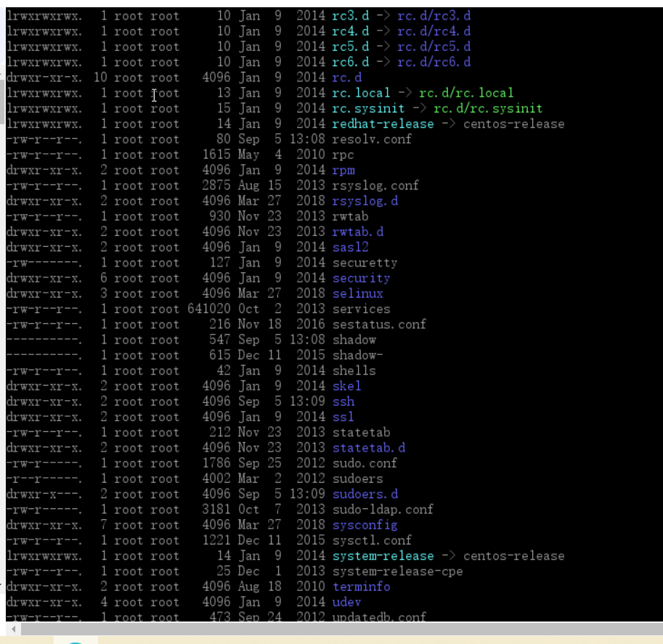
Task: Click the rc.d directory name
Action: pyautogui.click(x=346, y=78)
